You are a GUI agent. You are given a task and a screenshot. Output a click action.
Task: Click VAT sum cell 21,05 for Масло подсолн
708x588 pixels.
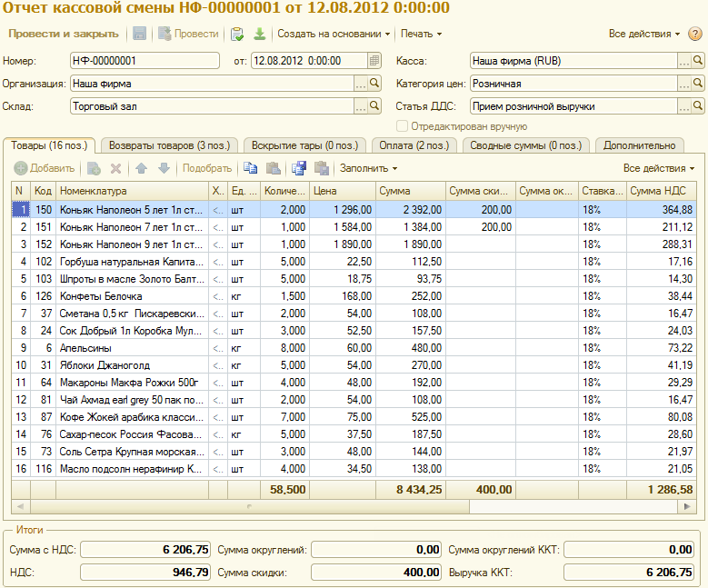(662, 469)
